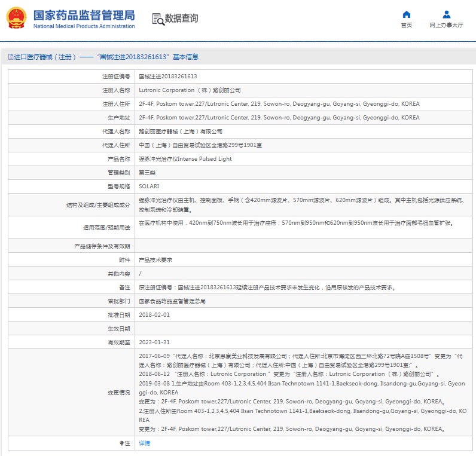
Task: Click the 审批部门 row label
Action: pyautogui.click(x=118, y=301)
